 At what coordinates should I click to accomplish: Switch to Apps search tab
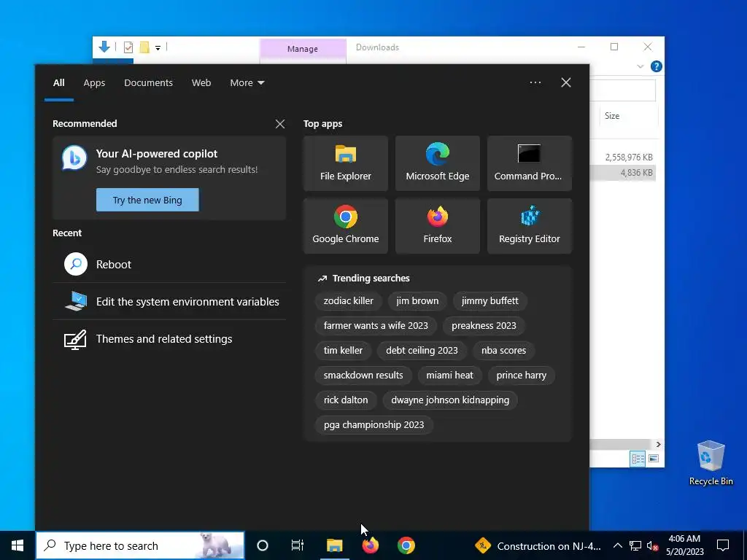(94, 83)
